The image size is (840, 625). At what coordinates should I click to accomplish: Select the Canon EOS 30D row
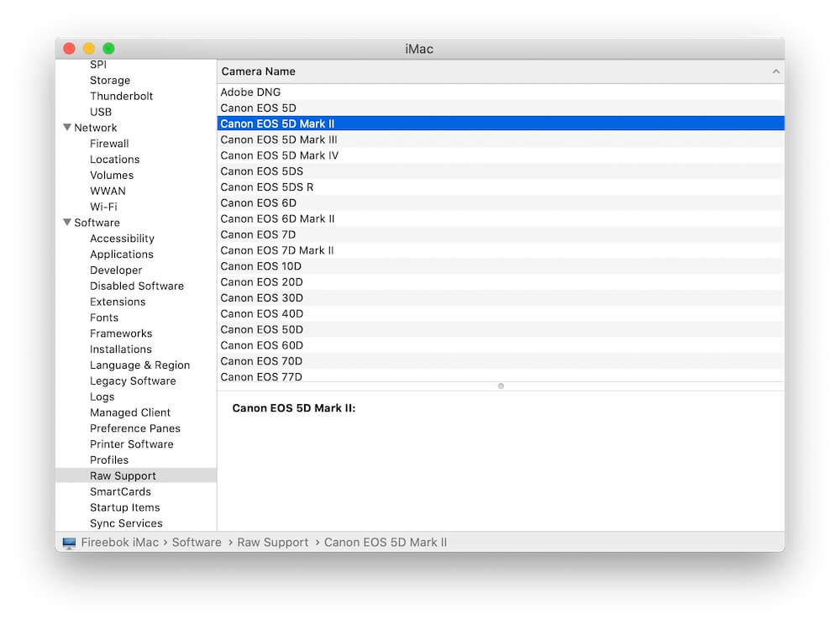point(501,297)
